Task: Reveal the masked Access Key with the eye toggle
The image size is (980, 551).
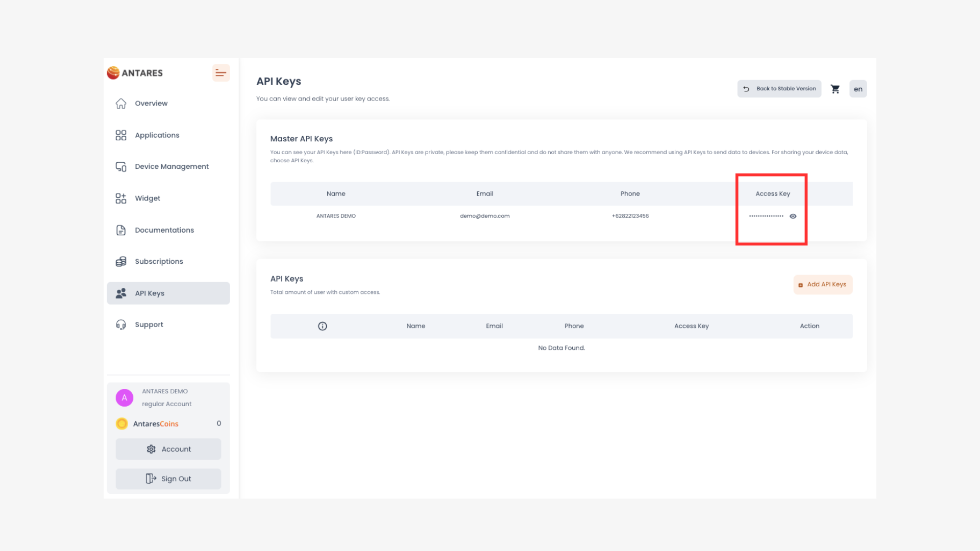Action: [x=793, y=216]
